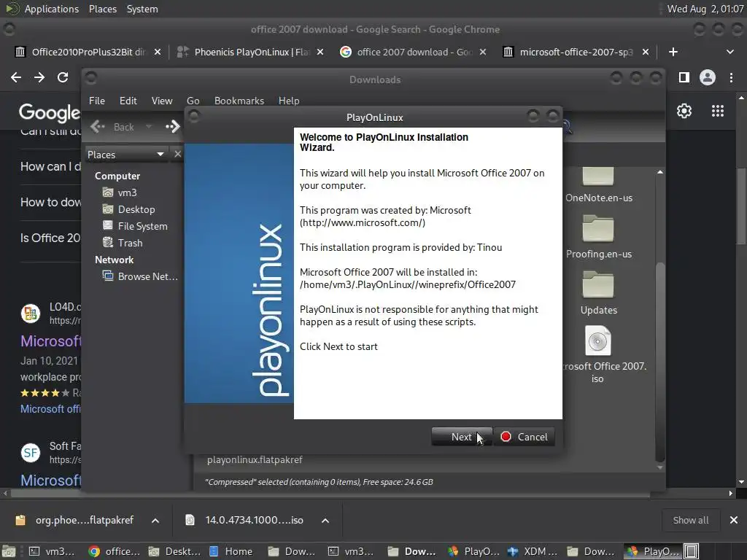
Task: Select playonlinux.flatpakref file name
Action: pos(255,459)
